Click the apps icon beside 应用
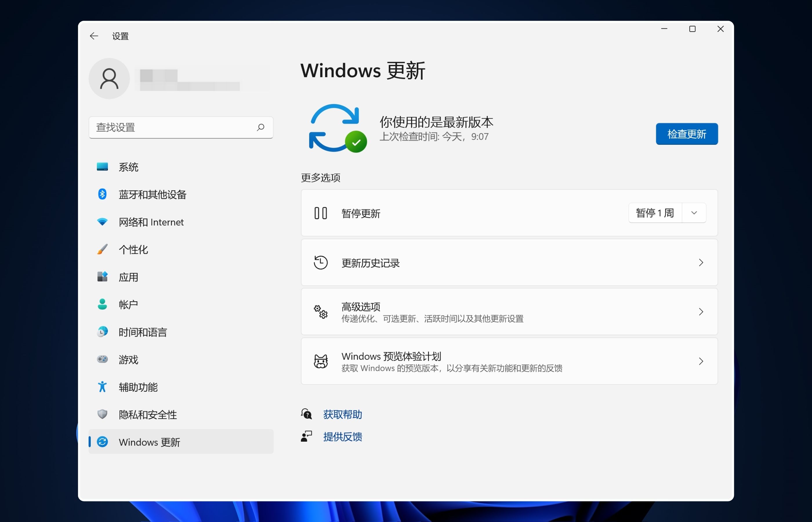The image size is (812, 522). 102,277
